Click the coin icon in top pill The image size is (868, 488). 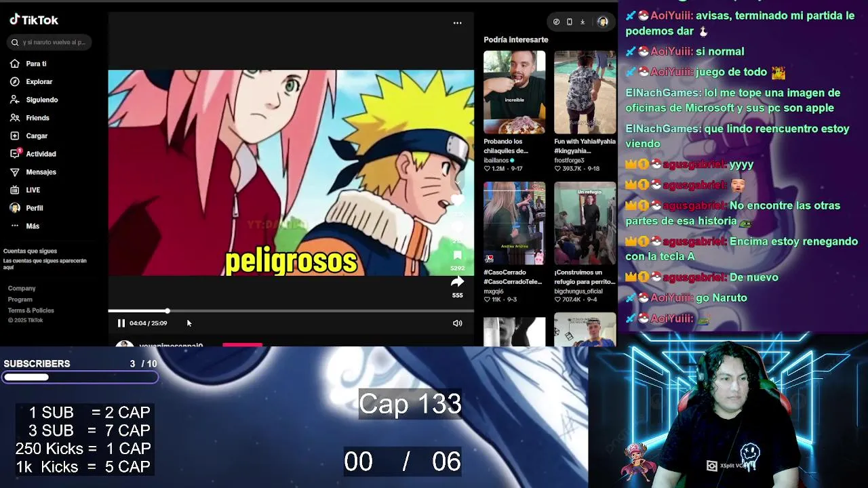click(x=556, y=22)
